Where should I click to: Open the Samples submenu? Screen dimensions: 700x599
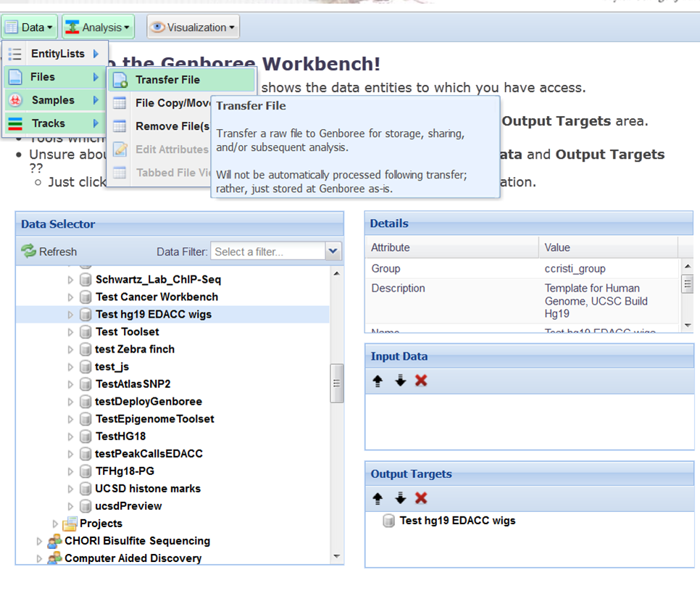53,100
